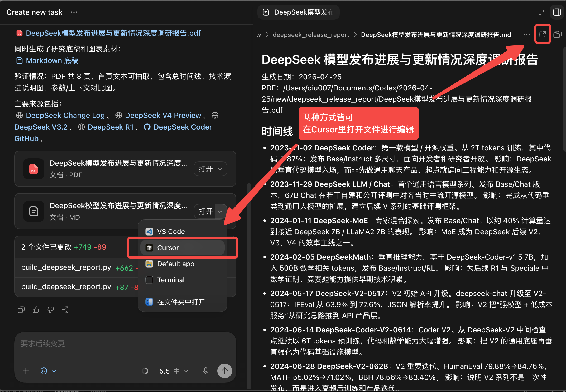The image size is (566, 392).
Task: Choose Cursor in the open-with menu
Action: [183, 248]
